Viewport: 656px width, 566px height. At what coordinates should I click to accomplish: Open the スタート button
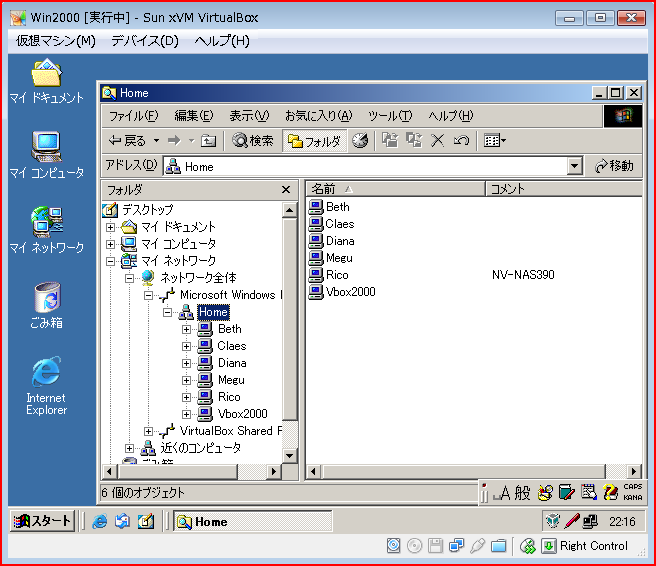click(42, 521)
